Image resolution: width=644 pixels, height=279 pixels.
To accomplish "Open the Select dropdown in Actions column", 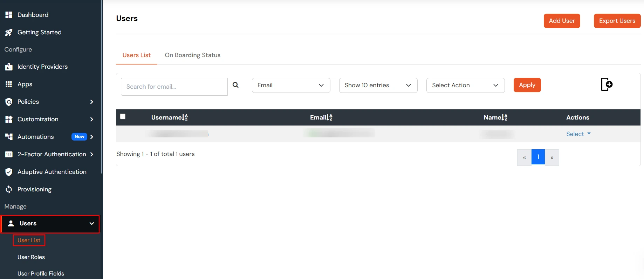I will tap(578, 134).
